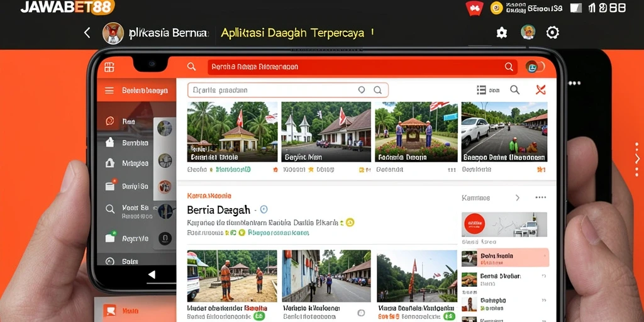644x322 pixels.
Task: Select the list item below the highlighted row
Action: (x=505, y=279)
